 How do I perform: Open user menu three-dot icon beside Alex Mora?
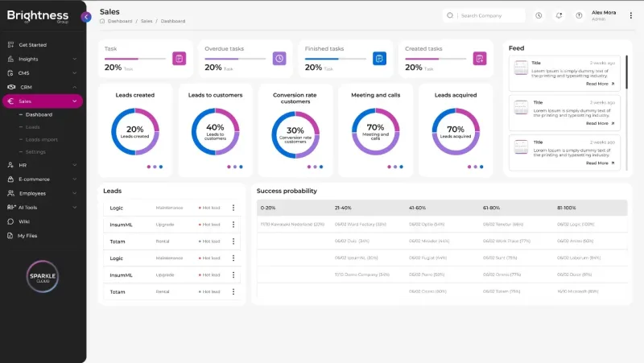[x=631, y=15]
